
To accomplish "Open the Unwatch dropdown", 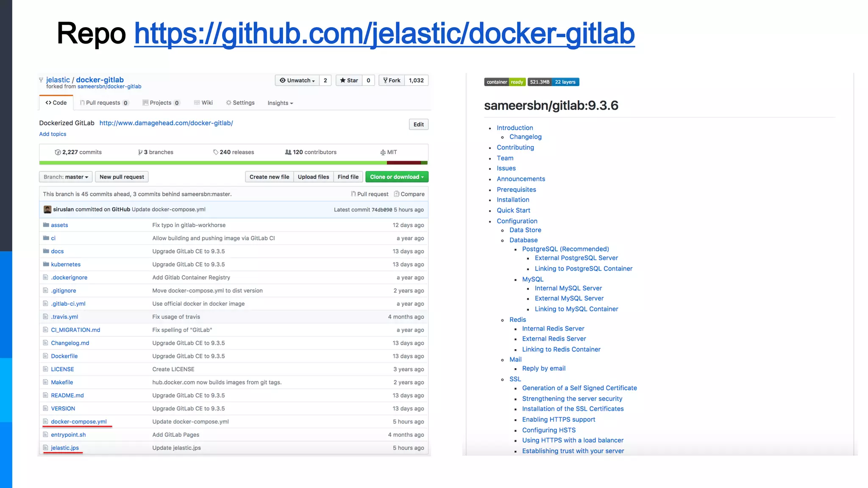I will tap(297, 80).
